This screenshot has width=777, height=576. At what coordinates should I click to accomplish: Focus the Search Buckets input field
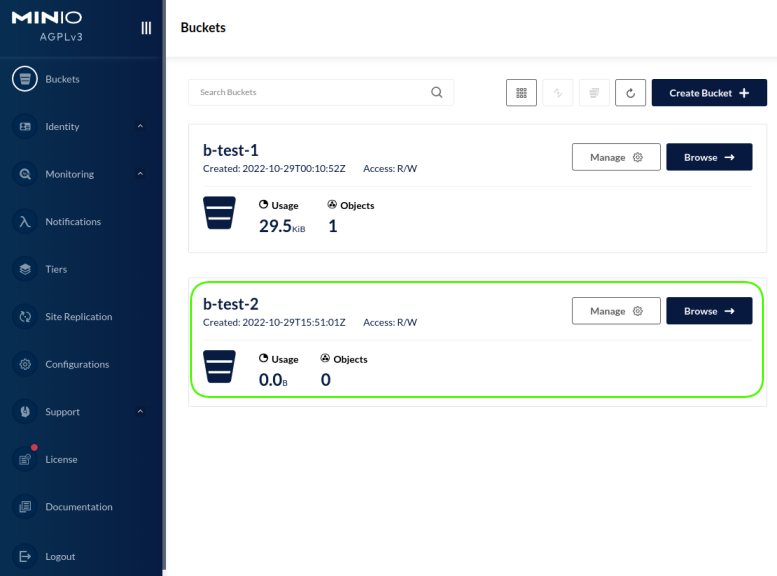tap(310, 92)
